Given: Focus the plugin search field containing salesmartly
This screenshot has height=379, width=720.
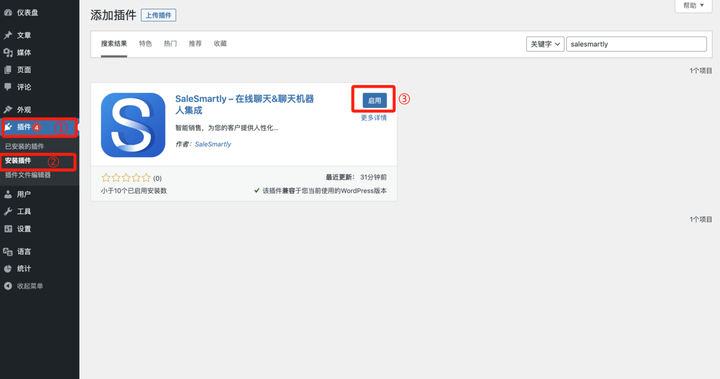Looking at the screenshot, I should click(x=636, y=44).
